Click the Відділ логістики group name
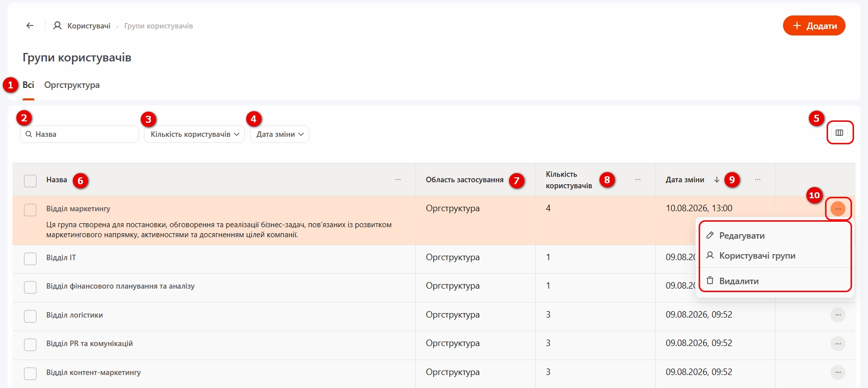 (74, 315)
